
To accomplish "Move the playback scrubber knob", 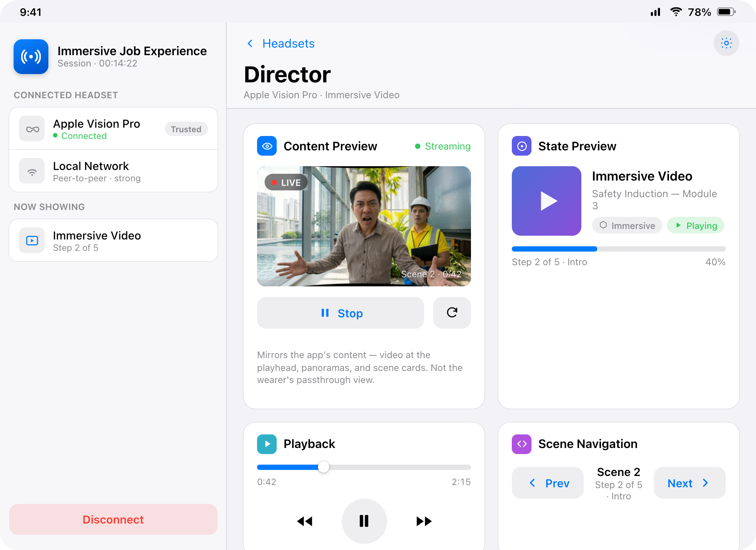I will [x=324, y=467].
